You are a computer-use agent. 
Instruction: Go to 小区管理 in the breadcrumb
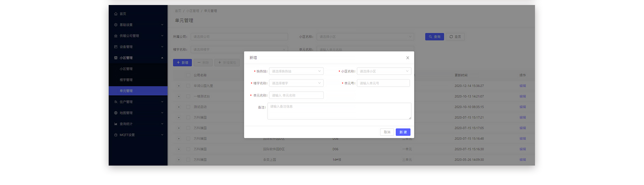click(193, 11)
